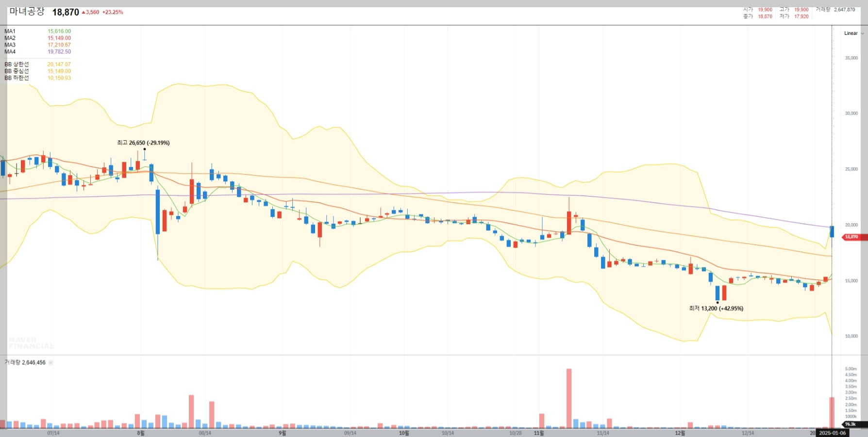868x437 pixels.
Task: Remove the 거래량 volume indicator with its X icon
Action: click(x=51, y=363)
